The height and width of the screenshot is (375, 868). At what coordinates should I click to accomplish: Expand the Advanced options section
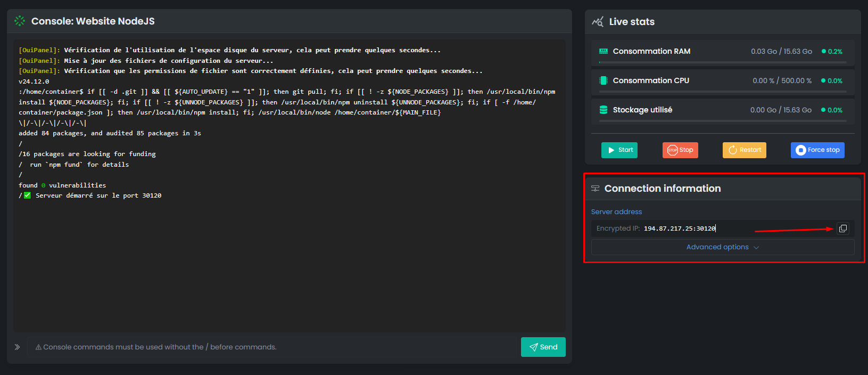point(722,247)
